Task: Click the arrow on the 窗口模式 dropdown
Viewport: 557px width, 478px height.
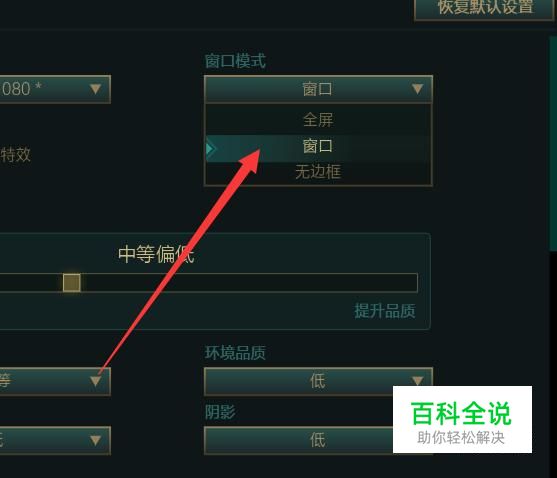Action: click(x=417, y=89)
